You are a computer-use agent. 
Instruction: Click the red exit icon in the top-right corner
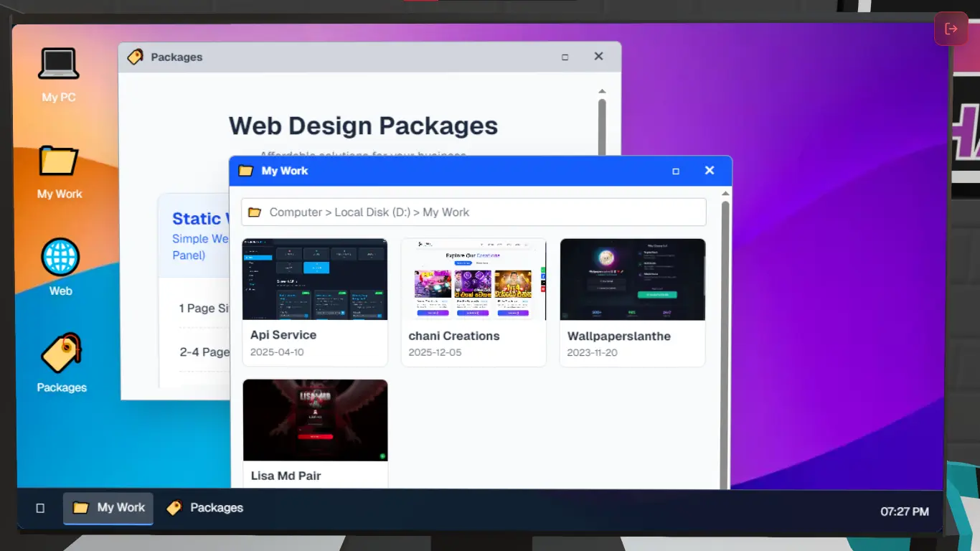pos(951,29)
